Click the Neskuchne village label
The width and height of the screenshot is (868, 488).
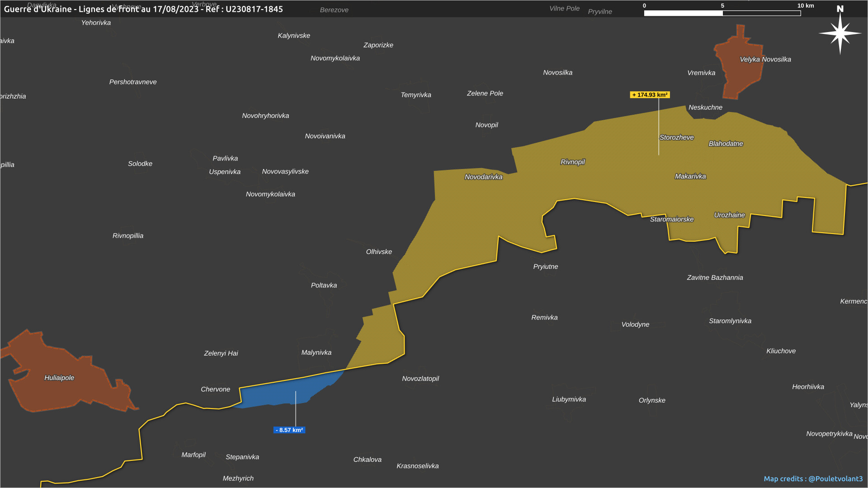[705, 108]
